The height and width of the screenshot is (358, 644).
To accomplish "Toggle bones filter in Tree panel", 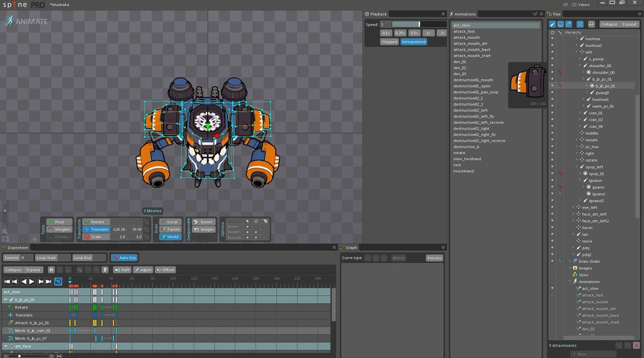I will click(552, 24).
